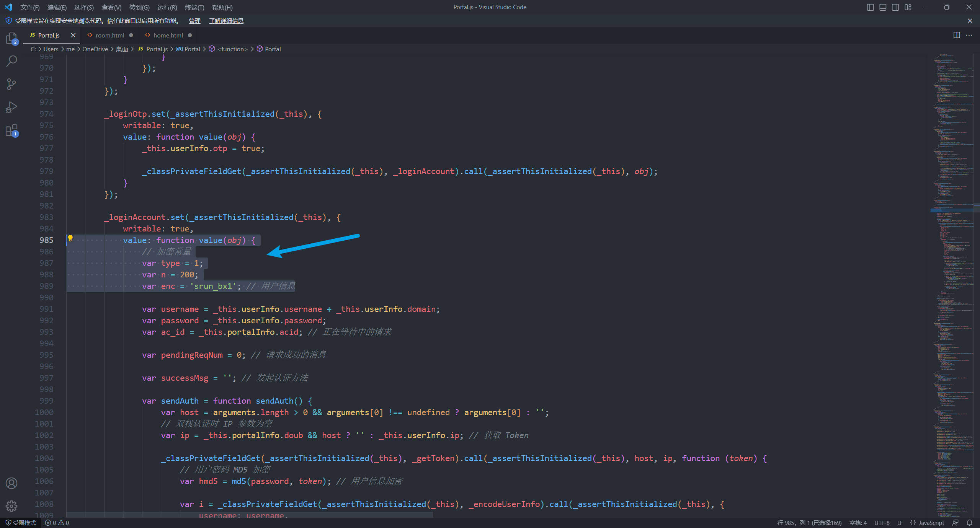The width and height of the screenshot is (980, 528).
Task: Expand the <function> breadcrumb segment
Action: point(228,49)
